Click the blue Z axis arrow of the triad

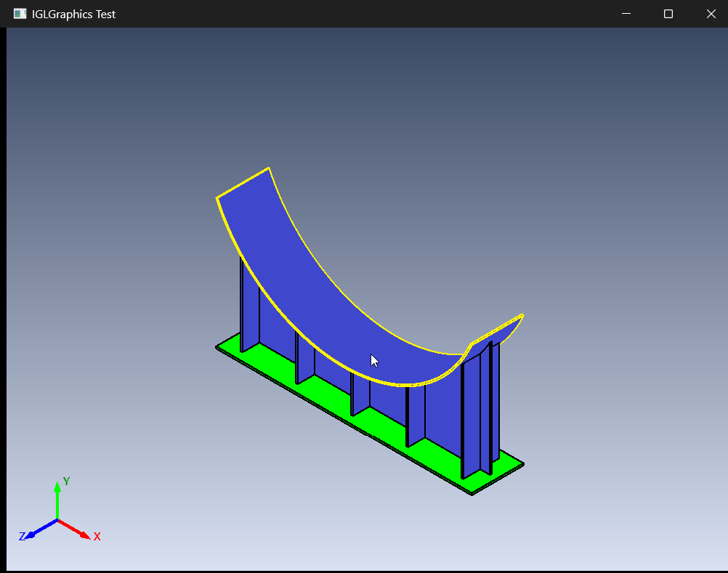coord(41,529)
